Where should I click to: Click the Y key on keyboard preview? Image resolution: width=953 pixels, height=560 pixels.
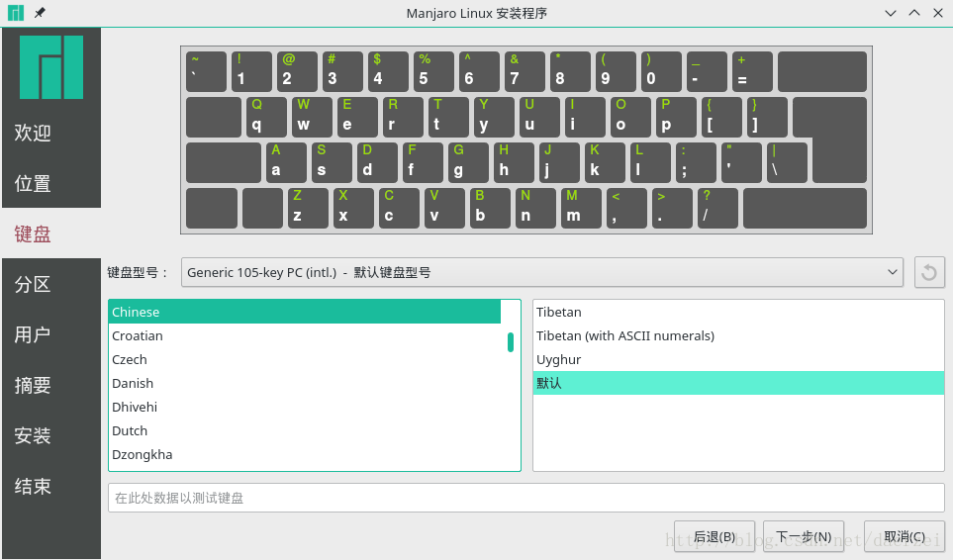pos(494,117)
